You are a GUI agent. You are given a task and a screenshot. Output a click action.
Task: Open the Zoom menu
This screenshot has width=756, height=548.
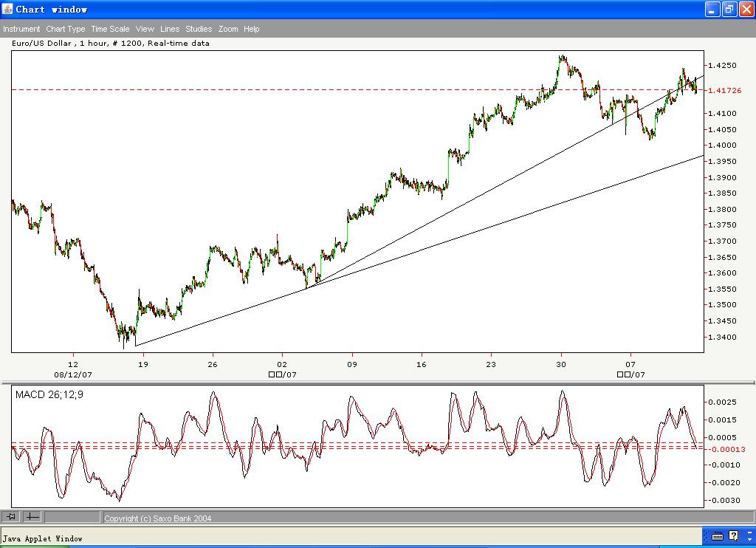point(228,29)
